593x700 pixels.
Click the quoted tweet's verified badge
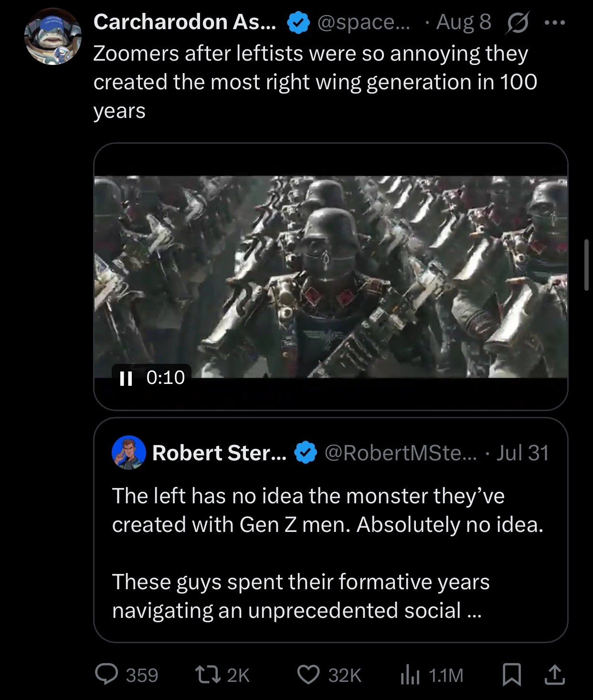click(x=306, y=453)
